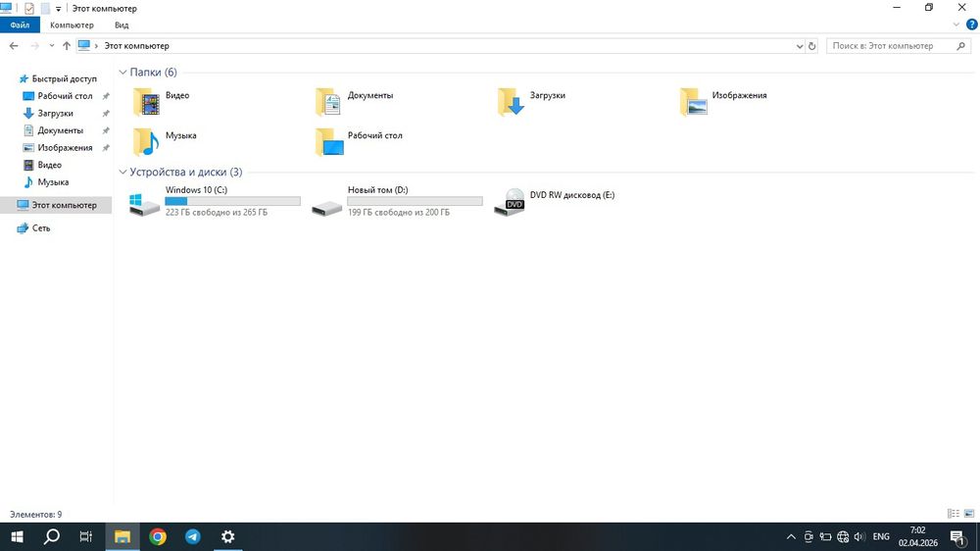Open Customize Quick Access Toolbar dropdown
Screen dimensions: 980x551
pyautogui.click(x=58, y=9)
